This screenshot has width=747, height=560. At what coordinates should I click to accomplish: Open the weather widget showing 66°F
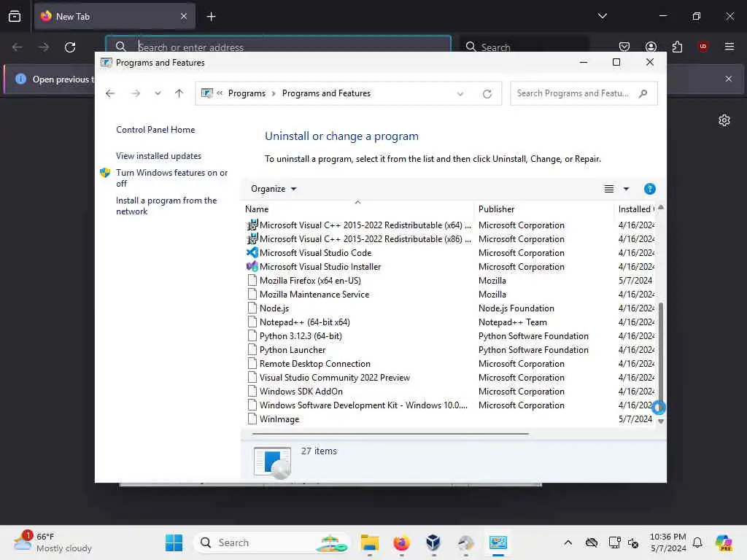click(x=53, y=542)
